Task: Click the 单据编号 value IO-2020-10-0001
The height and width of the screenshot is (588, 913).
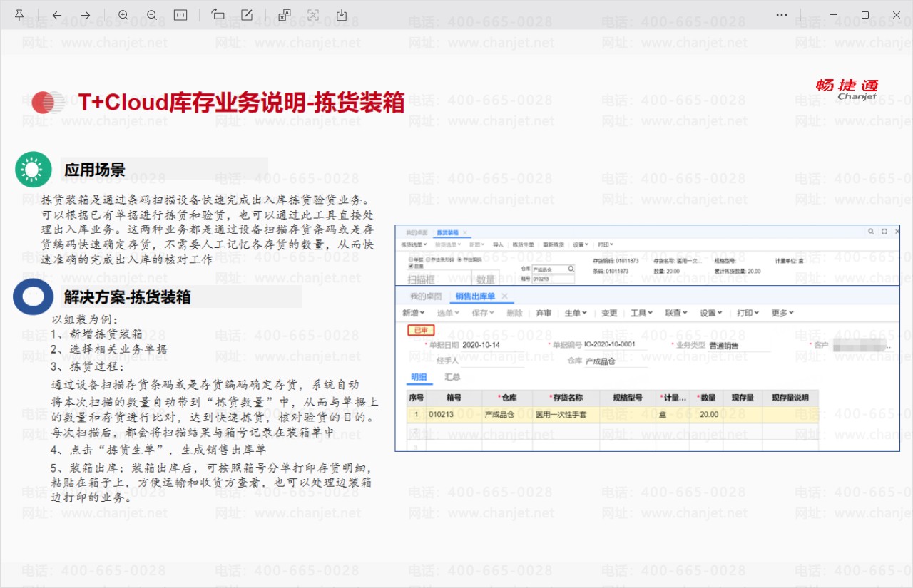Action: [610, 344]
